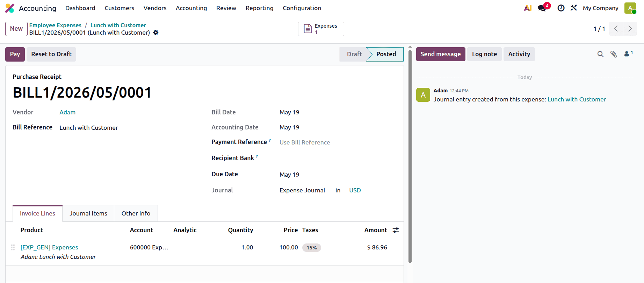Click the Odoo Accounting app logo icon
The width and height of the screenshot is (644, 283).
tap(10, 8)
